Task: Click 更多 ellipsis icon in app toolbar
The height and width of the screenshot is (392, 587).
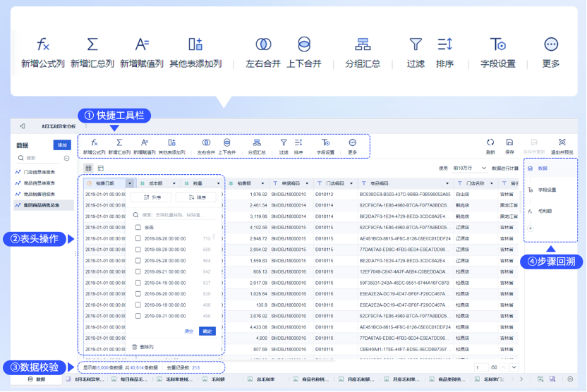Action: click(x=352, y=142)
